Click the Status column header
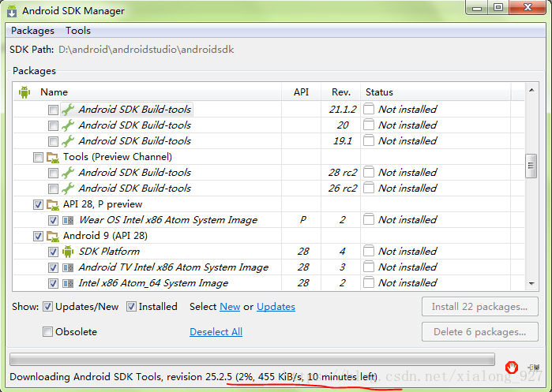Image resolution: width=552 pixels, height=392 pixels. (436, 92)
